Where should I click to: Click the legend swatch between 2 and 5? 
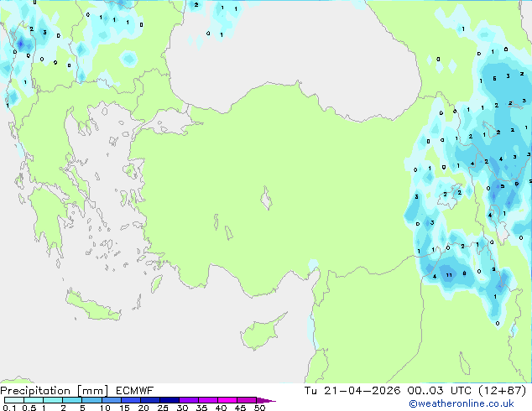(x=72, y=400)
